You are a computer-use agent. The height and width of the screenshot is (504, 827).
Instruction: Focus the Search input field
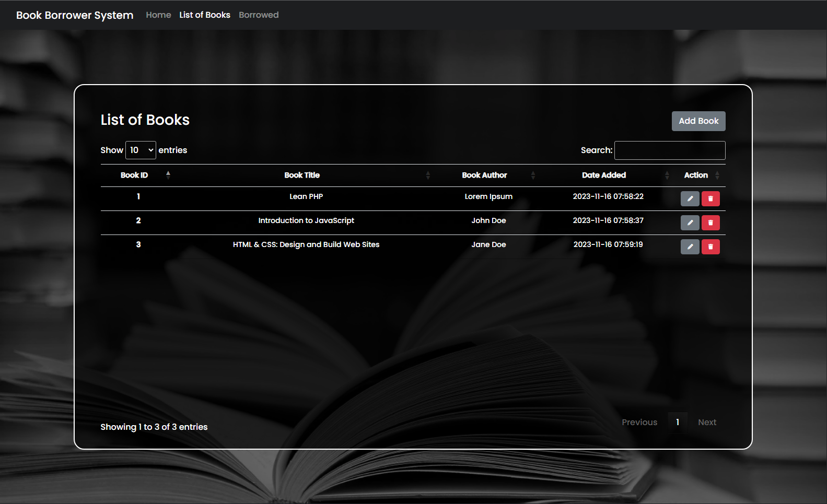(x=670, y=150)
